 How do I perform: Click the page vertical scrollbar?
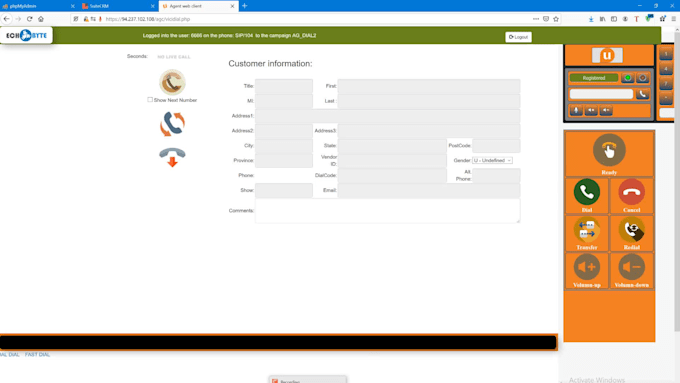(x=677, y=182)
